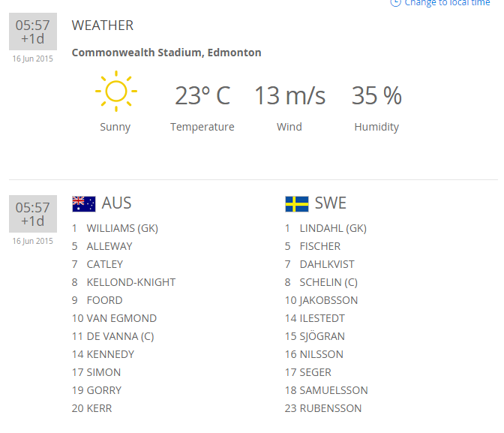The height and width of the screenshot is (433, 504).
Task: Click the 23° C temperature reading
Action: click(x=202, y=96)
